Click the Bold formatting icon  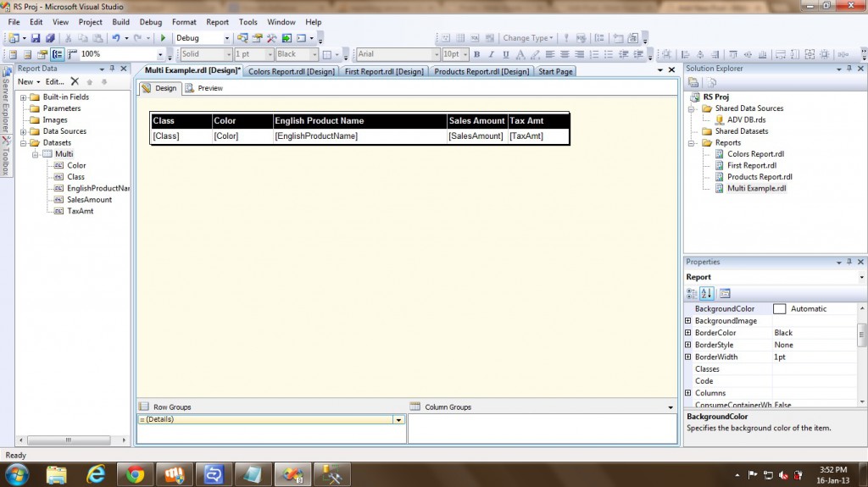click(x=477, y=54)
